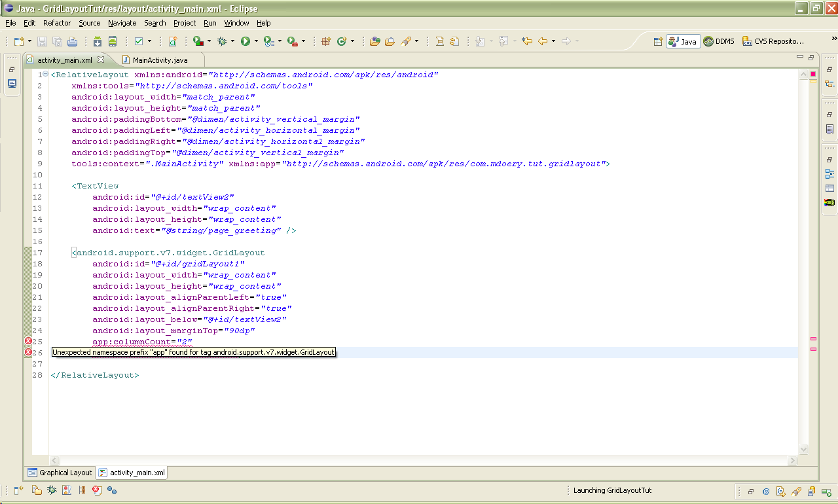This screenshot has width=838, height=504.
Task: Activate the Java perspective button
Action: pyautogui.click(x=683, y=41)
